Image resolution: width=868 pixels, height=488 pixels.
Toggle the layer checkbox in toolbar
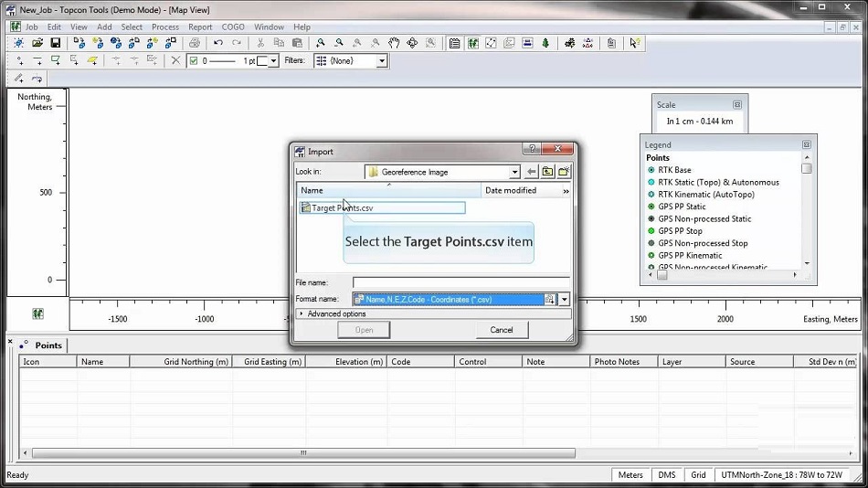point(193,61)
